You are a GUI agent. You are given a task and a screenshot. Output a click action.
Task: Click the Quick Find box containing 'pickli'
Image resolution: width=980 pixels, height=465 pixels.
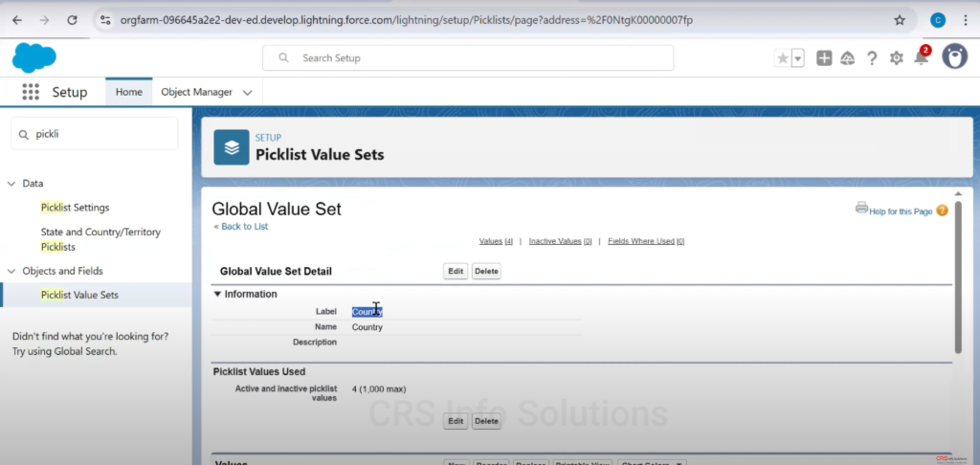(95, 134)
